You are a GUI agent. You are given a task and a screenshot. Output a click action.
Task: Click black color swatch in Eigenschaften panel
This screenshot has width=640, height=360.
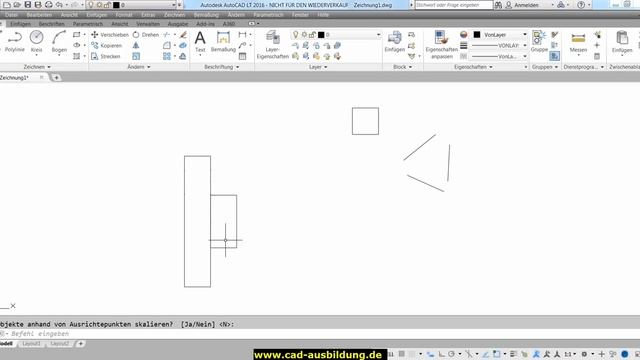click(x=477, y=35)
